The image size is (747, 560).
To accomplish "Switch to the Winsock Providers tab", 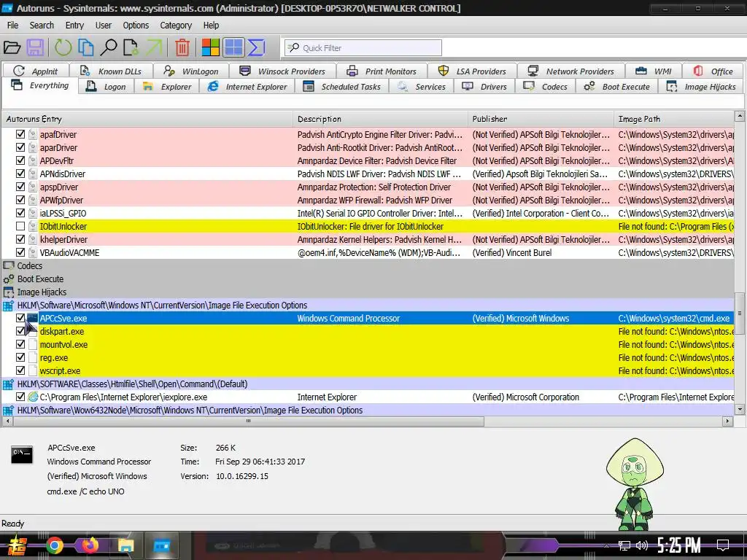I will point(282,71).
